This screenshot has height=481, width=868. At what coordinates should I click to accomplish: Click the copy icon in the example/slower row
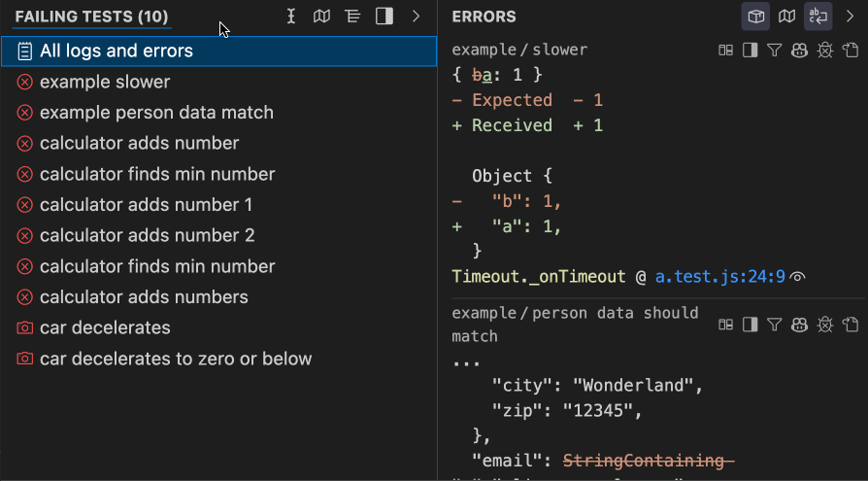851,51
